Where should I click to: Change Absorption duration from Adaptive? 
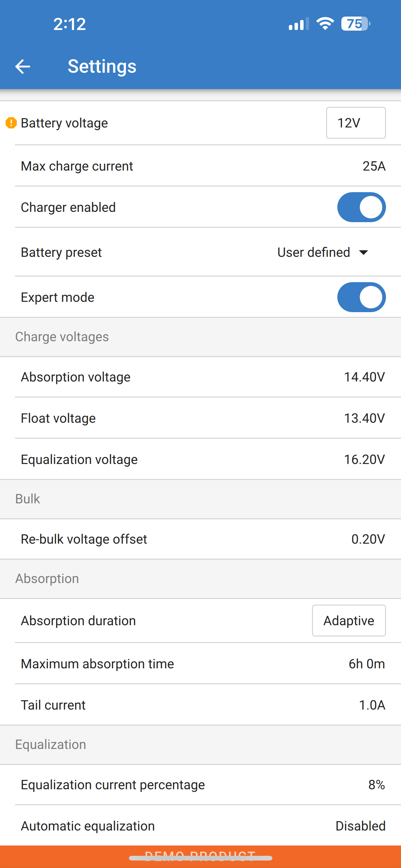click(349, 621)
